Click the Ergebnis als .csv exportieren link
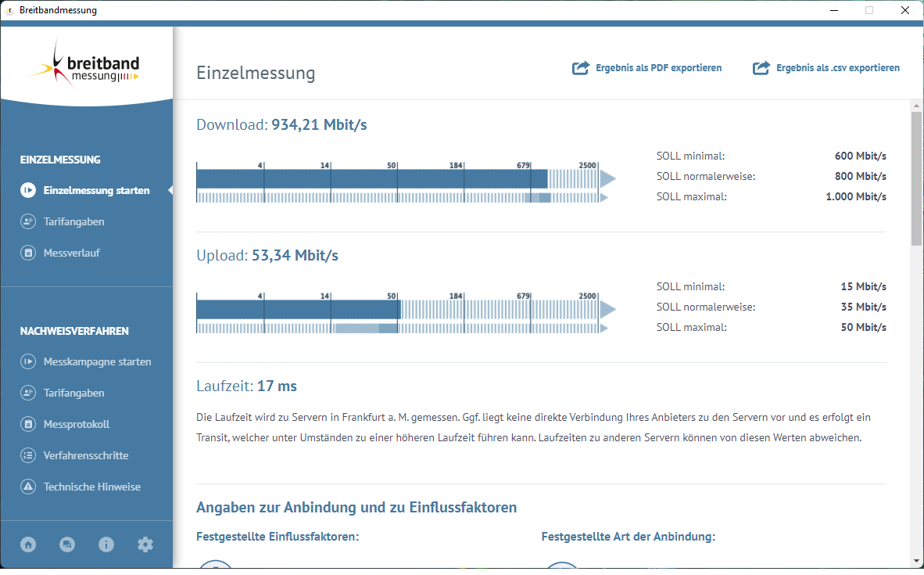 click(838, 68)
